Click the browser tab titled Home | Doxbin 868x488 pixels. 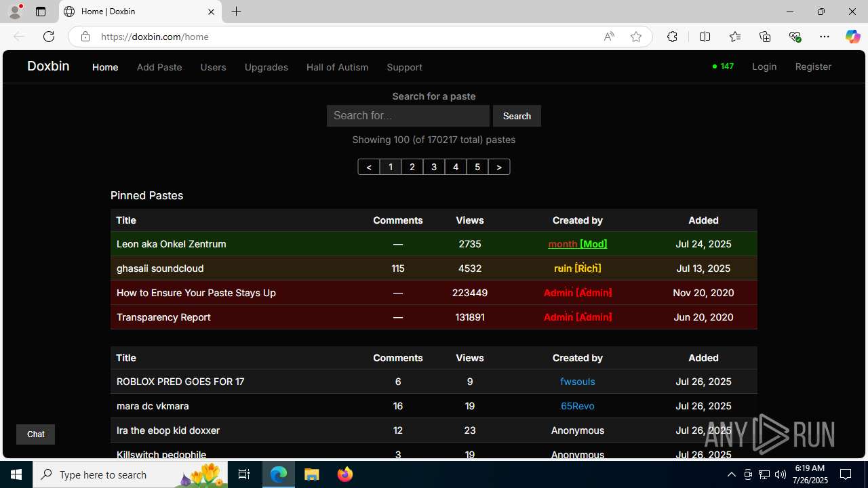tap(141, 12)
